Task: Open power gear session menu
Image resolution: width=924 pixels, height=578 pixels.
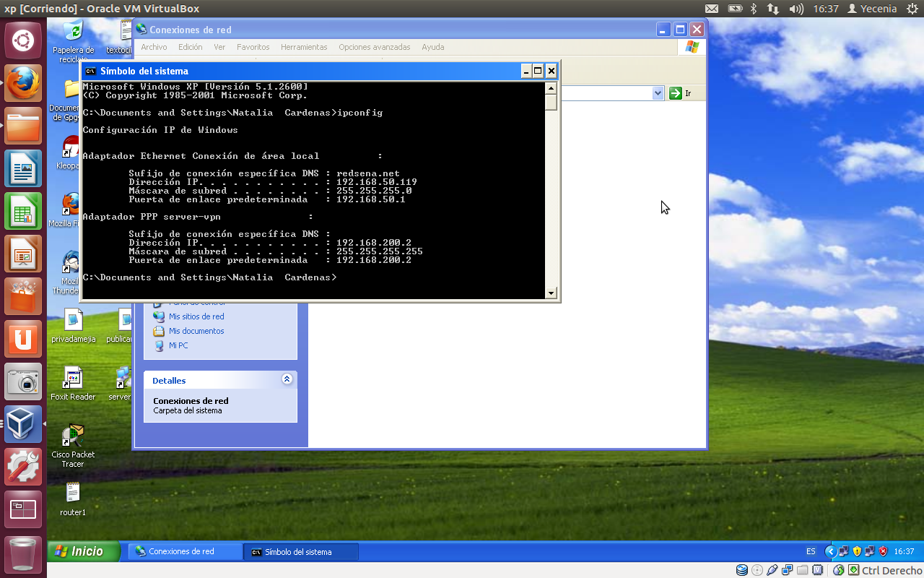Action: tap(911, 9)
